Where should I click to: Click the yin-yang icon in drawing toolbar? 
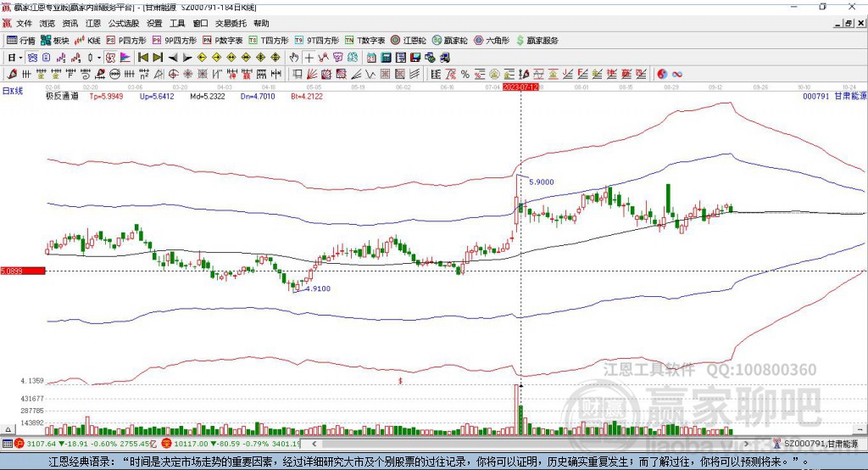[662, 75]
